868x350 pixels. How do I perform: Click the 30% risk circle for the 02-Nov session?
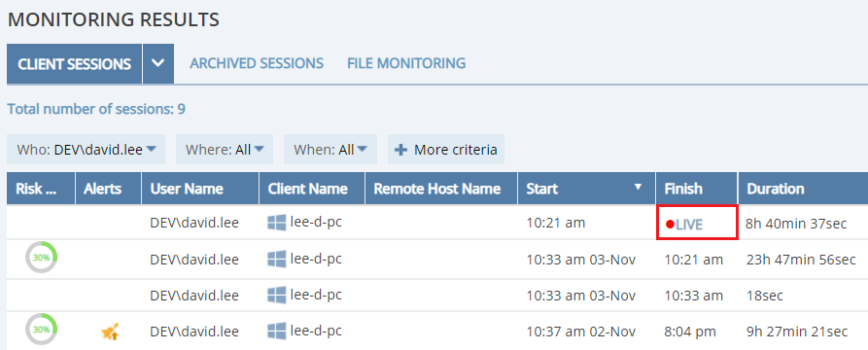pyautogui.click(x=41, y=330)
